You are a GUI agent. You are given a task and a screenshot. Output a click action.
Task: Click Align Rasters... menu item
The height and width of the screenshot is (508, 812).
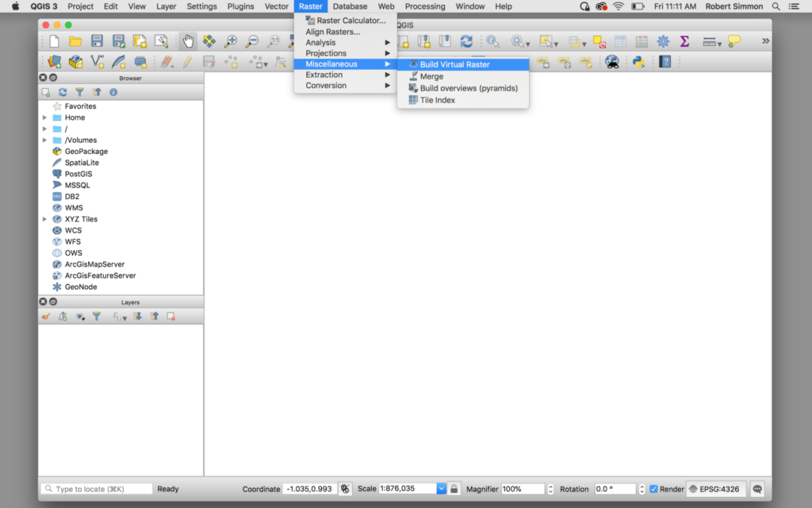click(346, 32)
